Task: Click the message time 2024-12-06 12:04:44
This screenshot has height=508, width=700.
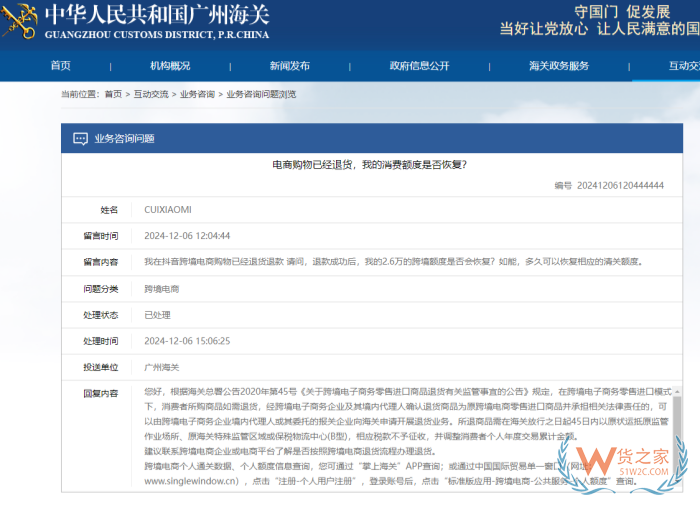Action: click(187, 236)
